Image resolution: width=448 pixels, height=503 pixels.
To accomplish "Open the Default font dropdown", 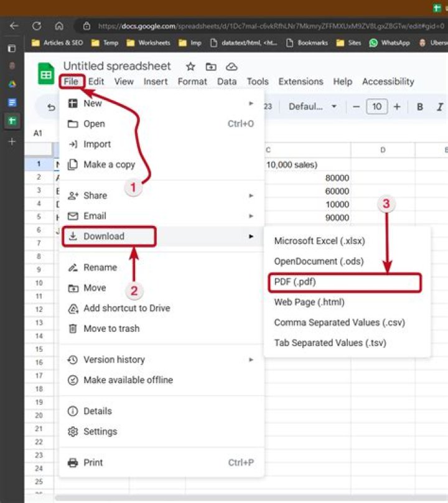I will click(312, 106).
